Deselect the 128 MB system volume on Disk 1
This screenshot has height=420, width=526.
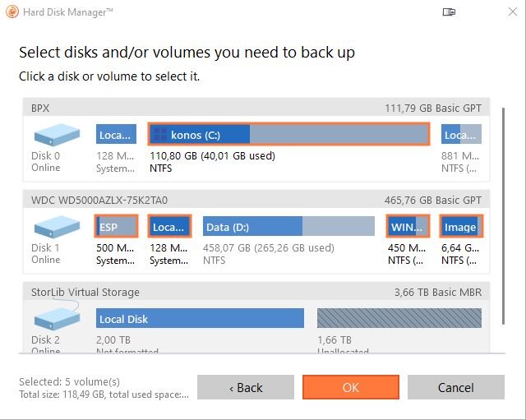[x=169, y=227]
